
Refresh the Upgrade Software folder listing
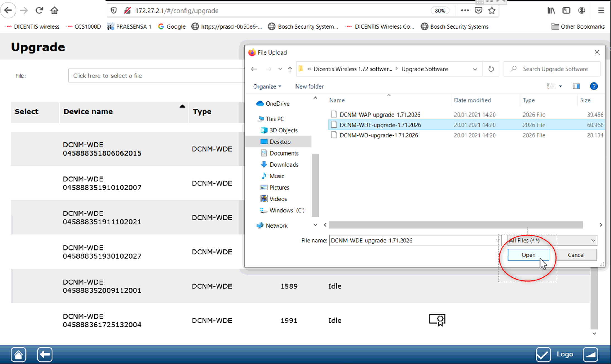click(x=491, y=69)
